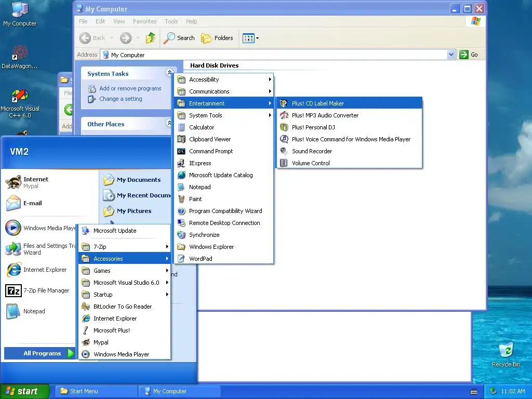Expand the 7-Zip program folder
This screenshot has height=399, width=532.
click(125, 247)
